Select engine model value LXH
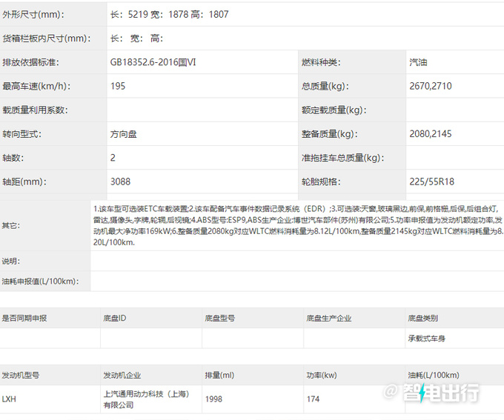 coord(9,399)
